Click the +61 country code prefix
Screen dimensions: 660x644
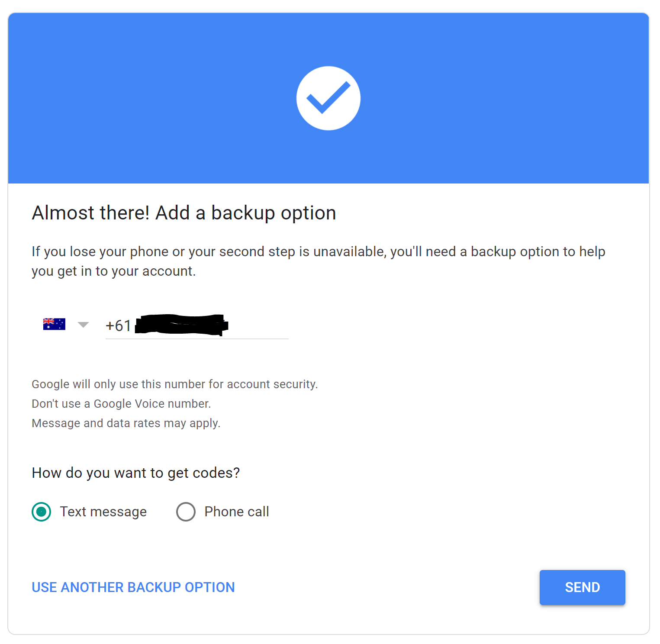click(x=118, y=325)
